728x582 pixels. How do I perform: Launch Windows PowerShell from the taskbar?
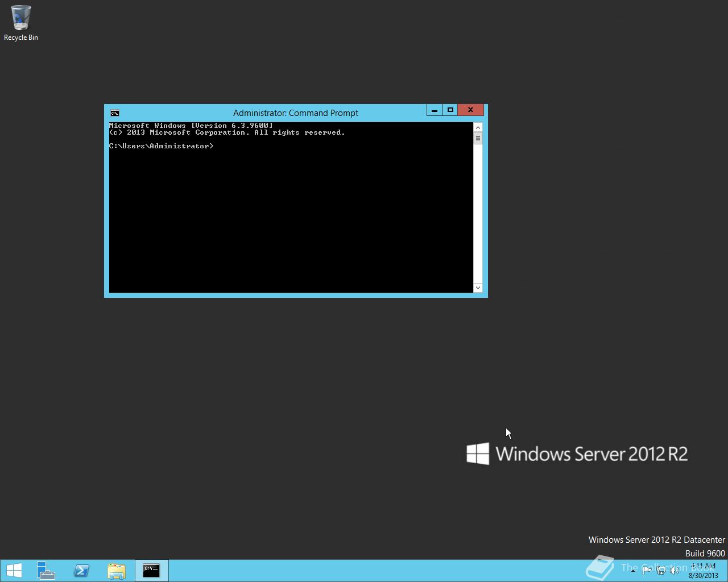point(81,570)
